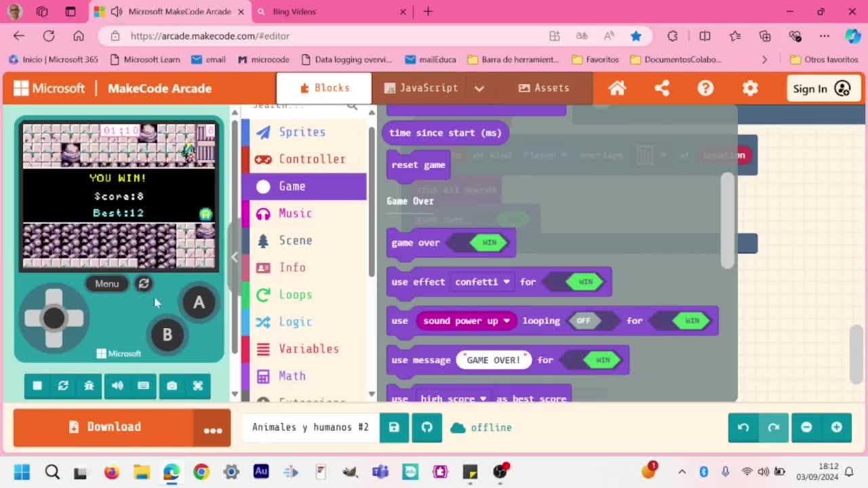Open the Info blocks category
The height and width of the screenshot is (488, 868).
click(x=304, y=268)
